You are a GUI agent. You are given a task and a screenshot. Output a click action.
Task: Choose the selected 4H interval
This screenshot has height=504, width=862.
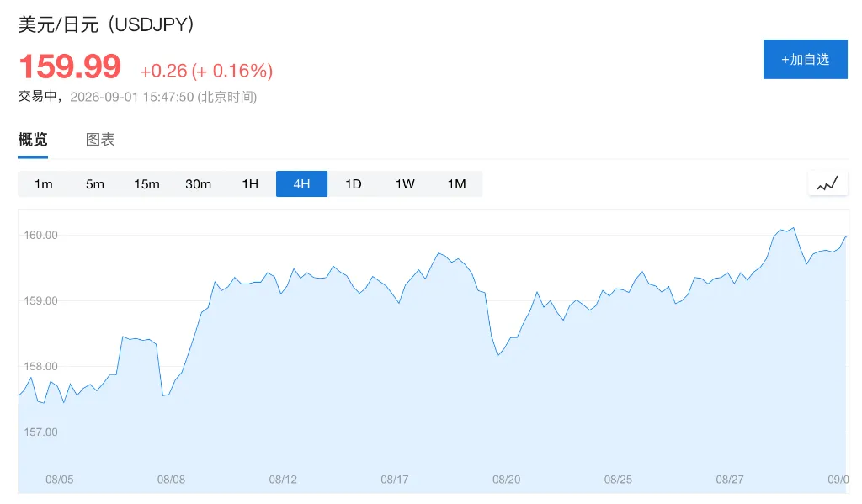pos(302,184)
